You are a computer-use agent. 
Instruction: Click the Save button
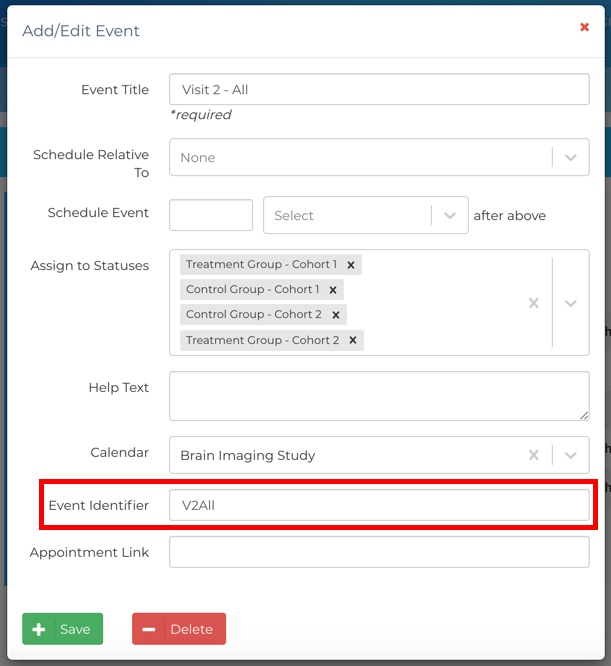click(x=61, y=629)
